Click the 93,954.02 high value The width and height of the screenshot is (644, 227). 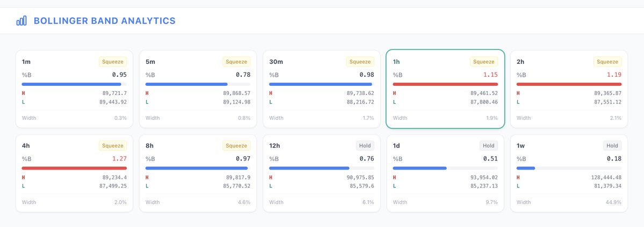(x=484, y=177)
